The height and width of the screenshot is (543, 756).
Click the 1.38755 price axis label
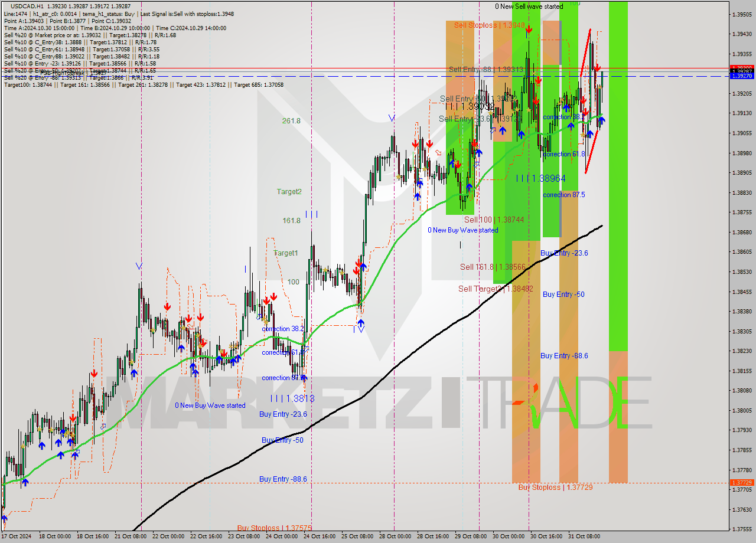point(741,212)
